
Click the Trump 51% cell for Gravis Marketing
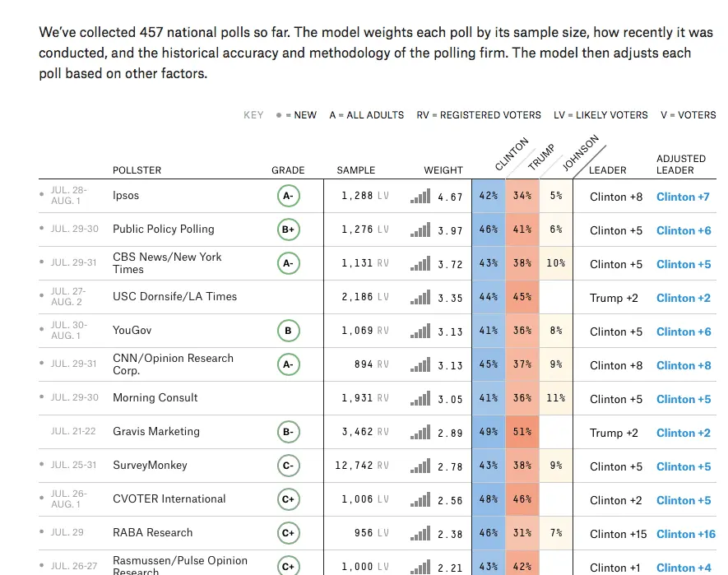pos(522,432)
